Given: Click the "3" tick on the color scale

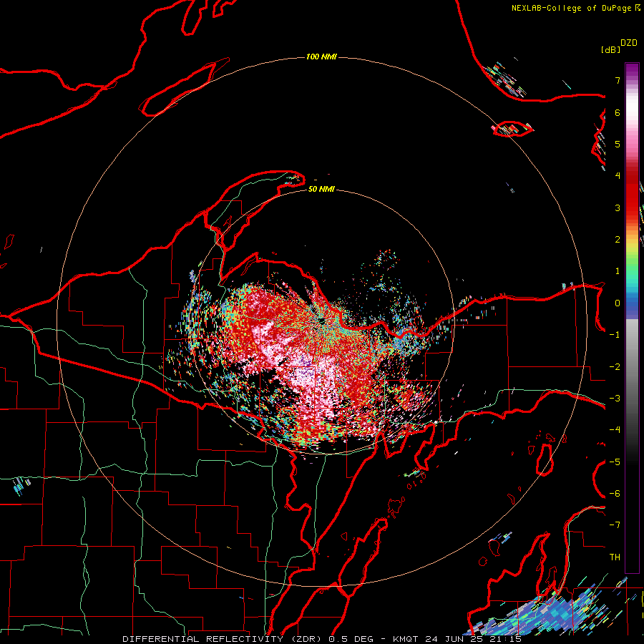Looking at the screenshot, I should 618,208.
